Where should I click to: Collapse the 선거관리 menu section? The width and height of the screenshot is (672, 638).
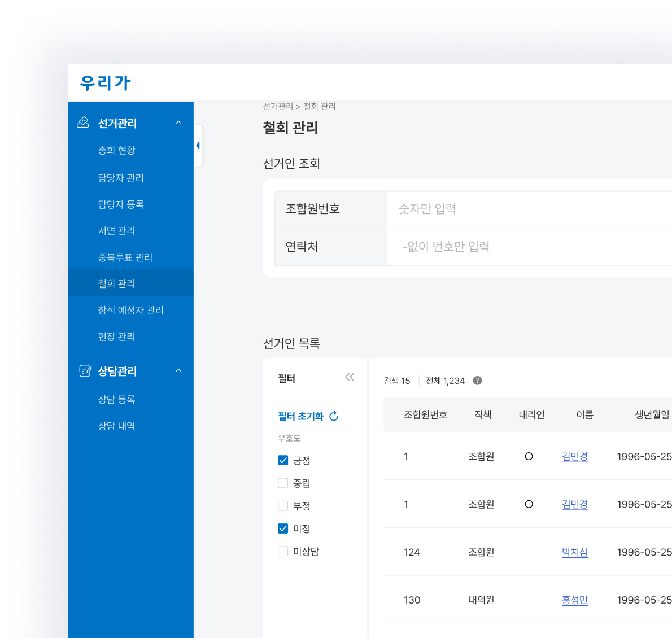coord(178,123)
